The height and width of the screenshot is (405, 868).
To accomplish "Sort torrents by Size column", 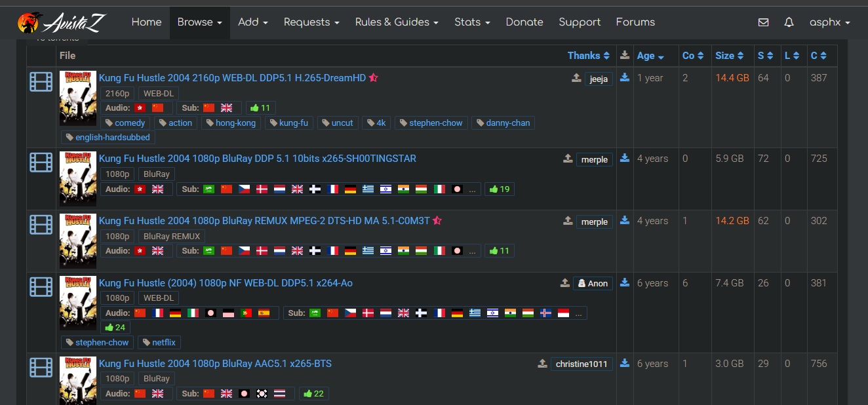I will pyautogui.click(x=730, y=56).
